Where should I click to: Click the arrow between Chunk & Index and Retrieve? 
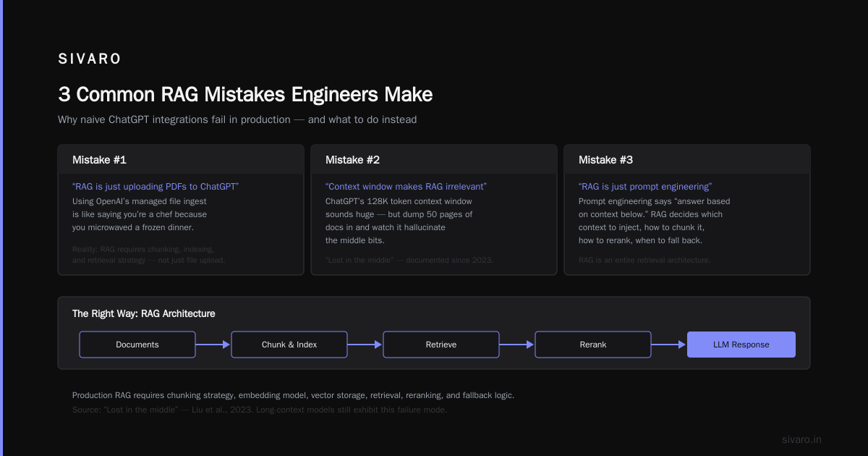tap(365, 345)
